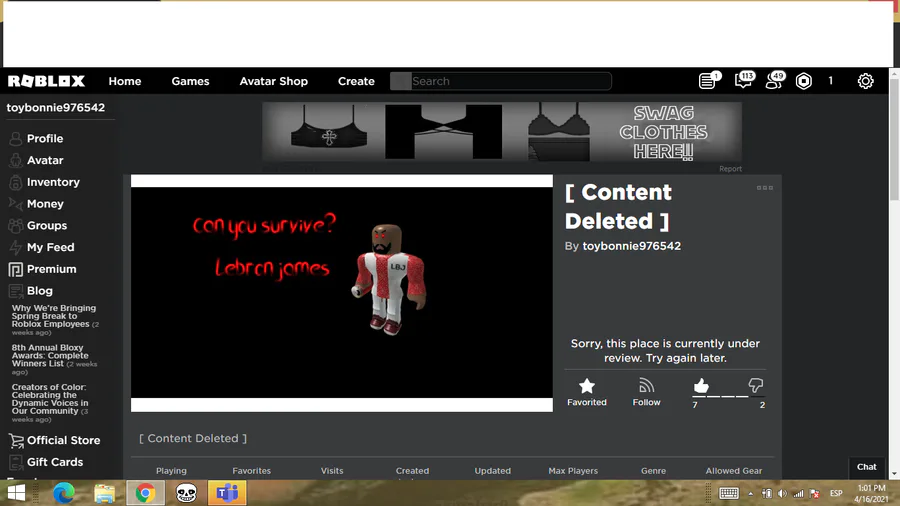Click the Search input field
The width and height of the screenshot is (900, 506).
(501, 81)
